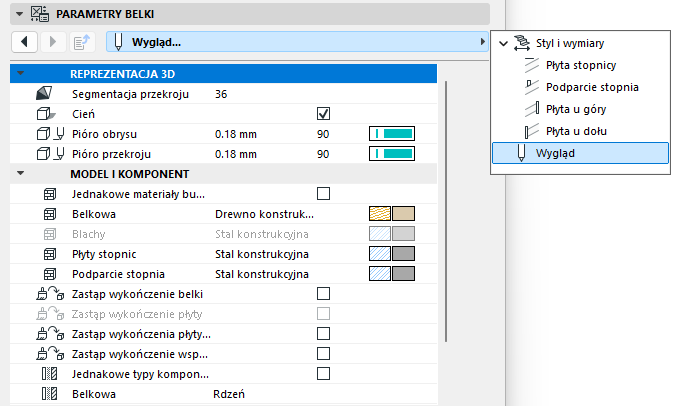Collapse the MODEL I KOMPONENT section
677x406 pixels.
click(x=20, y=173)
